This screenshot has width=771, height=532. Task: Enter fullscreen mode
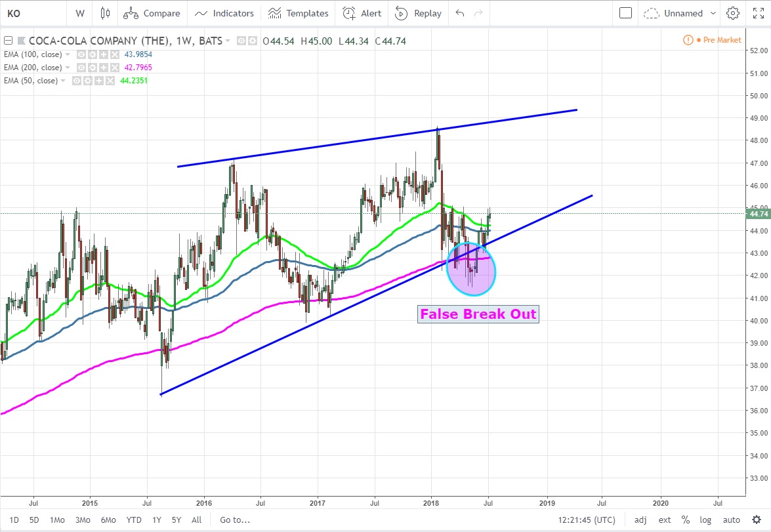(759, 13)
